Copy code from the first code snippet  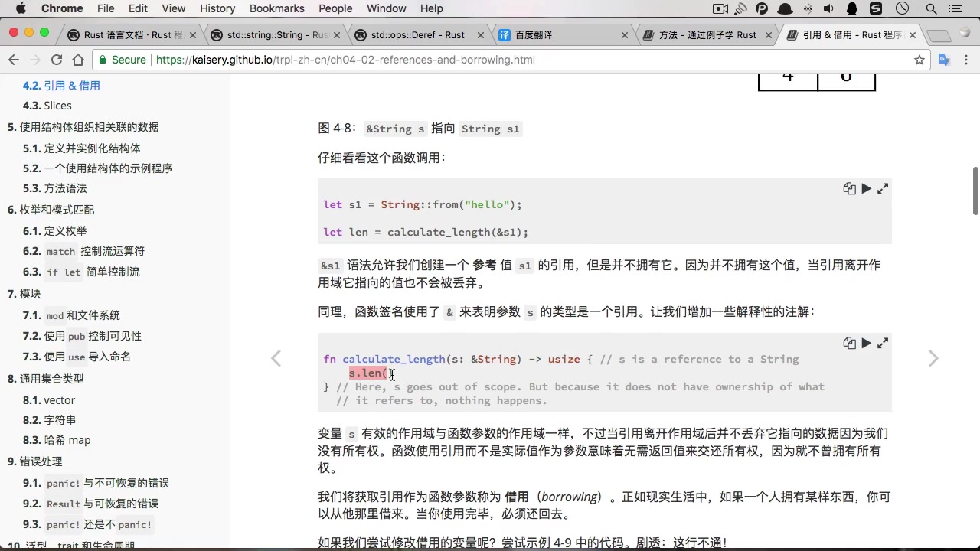click(849, 188)
